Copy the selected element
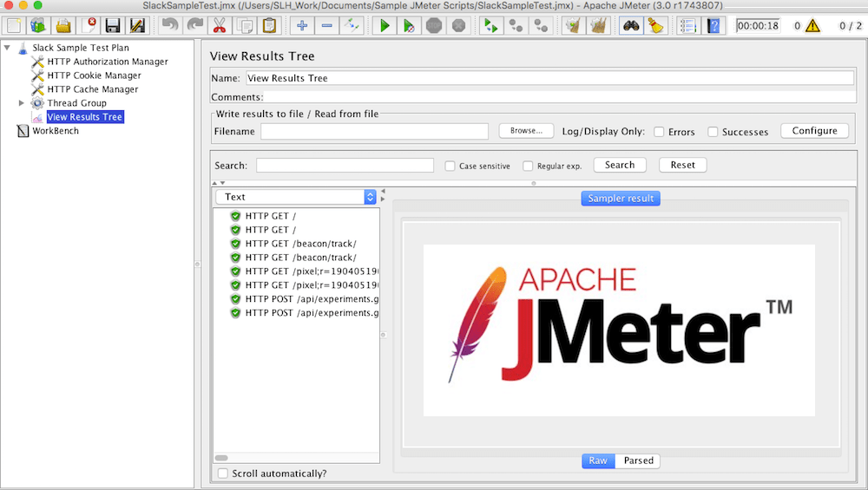 pyautogui.click(x=245, y=25)
